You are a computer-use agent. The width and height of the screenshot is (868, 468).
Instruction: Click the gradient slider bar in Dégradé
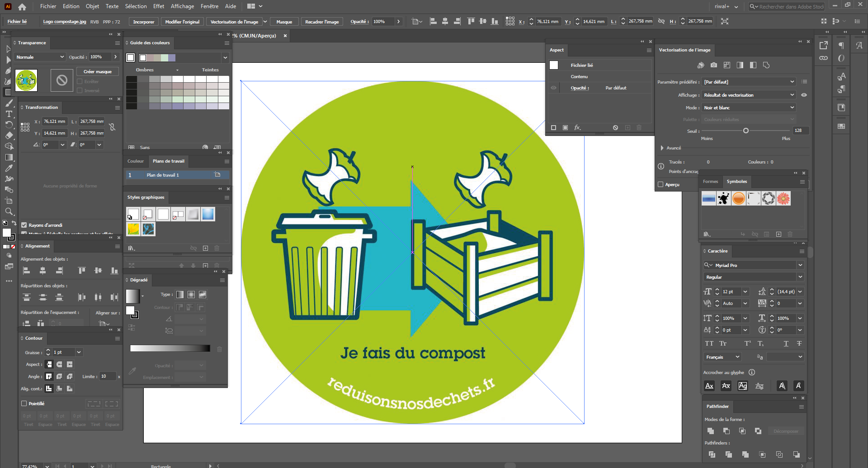(170, 348)
